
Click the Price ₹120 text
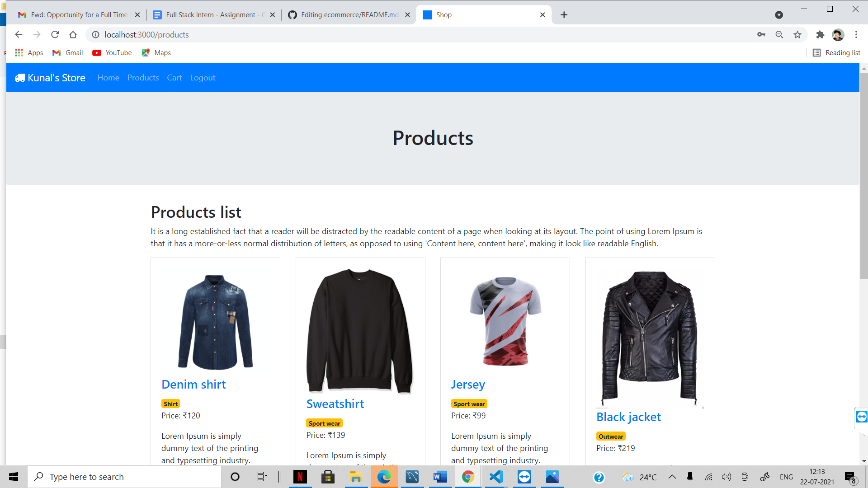coord(181,416)
